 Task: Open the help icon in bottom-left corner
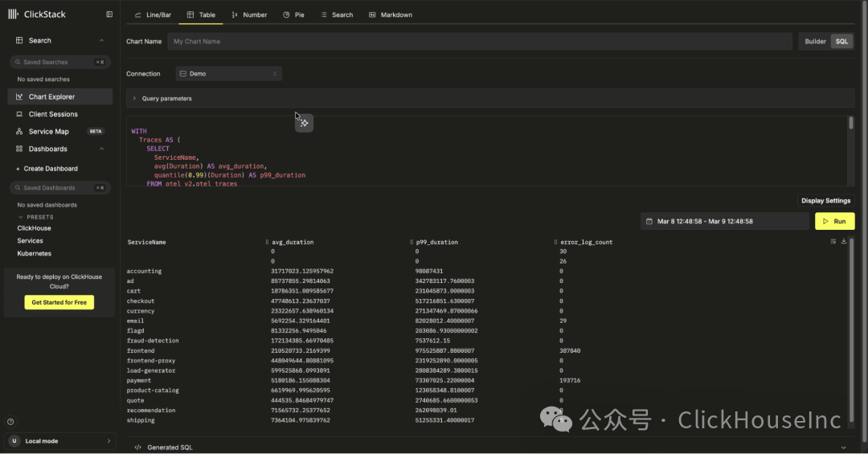coord(10,422)
